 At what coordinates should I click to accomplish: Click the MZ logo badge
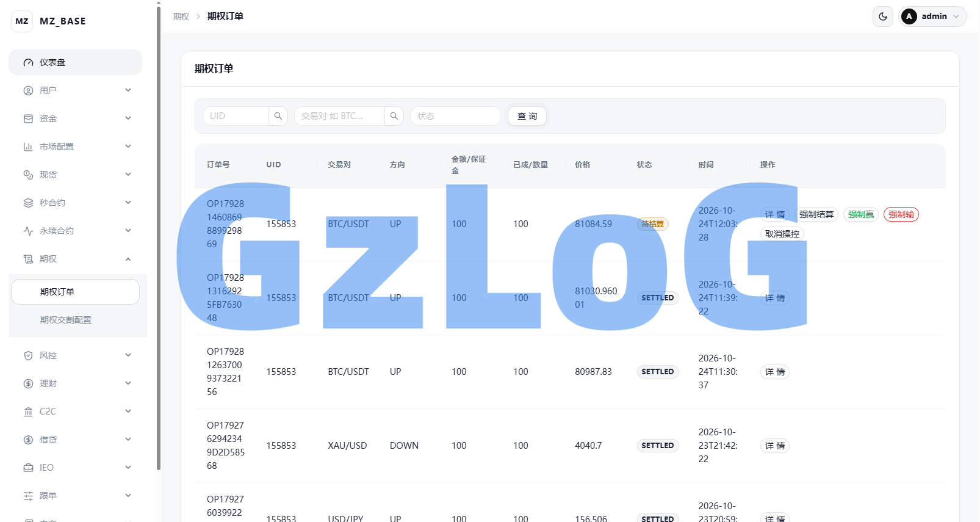tap(22, 21)
